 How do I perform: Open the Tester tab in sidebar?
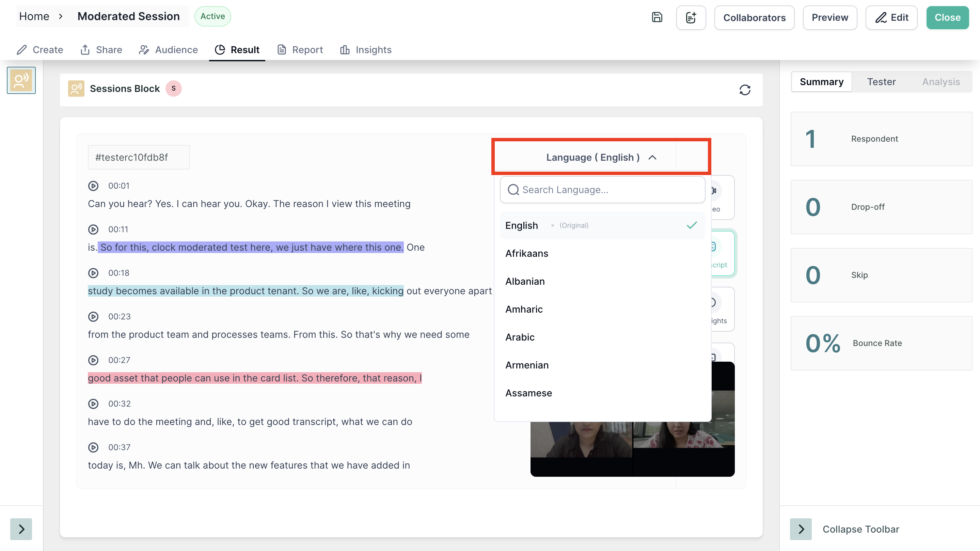tap(881, 81)
